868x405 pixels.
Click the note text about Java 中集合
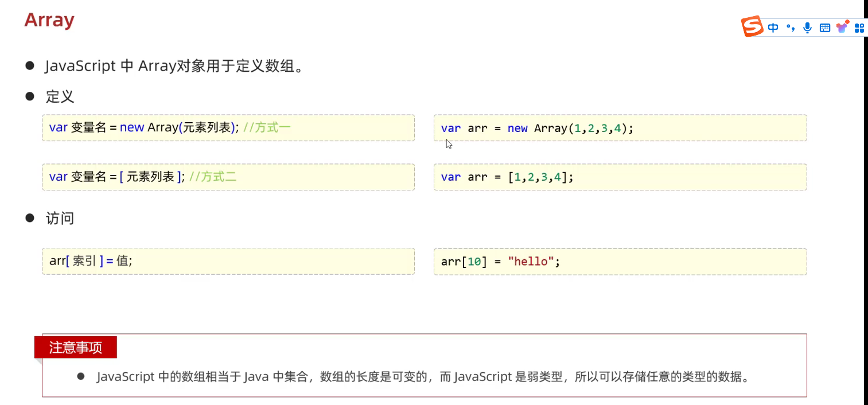pos(422,377)
